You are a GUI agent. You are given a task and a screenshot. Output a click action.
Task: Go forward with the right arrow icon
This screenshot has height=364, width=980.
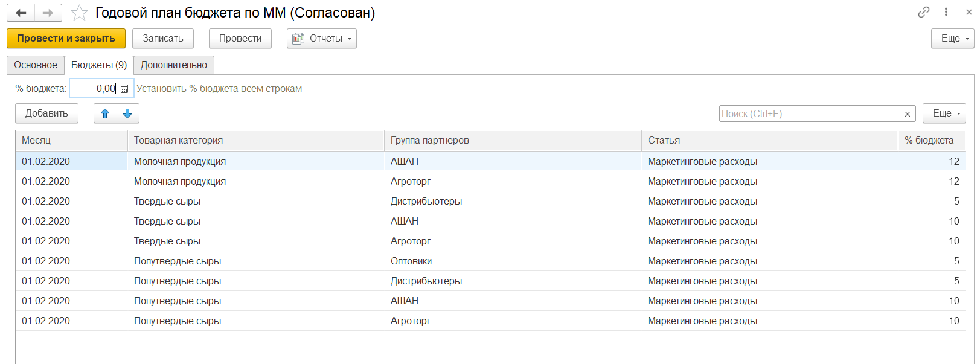coord(48,13)
